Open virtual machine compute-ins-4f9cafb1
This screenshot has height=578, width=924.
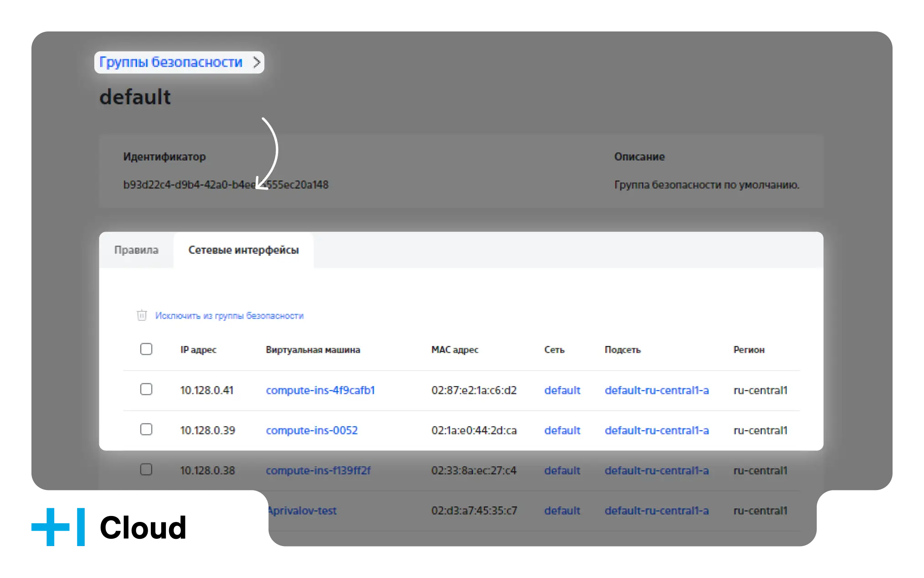(320, 390)
